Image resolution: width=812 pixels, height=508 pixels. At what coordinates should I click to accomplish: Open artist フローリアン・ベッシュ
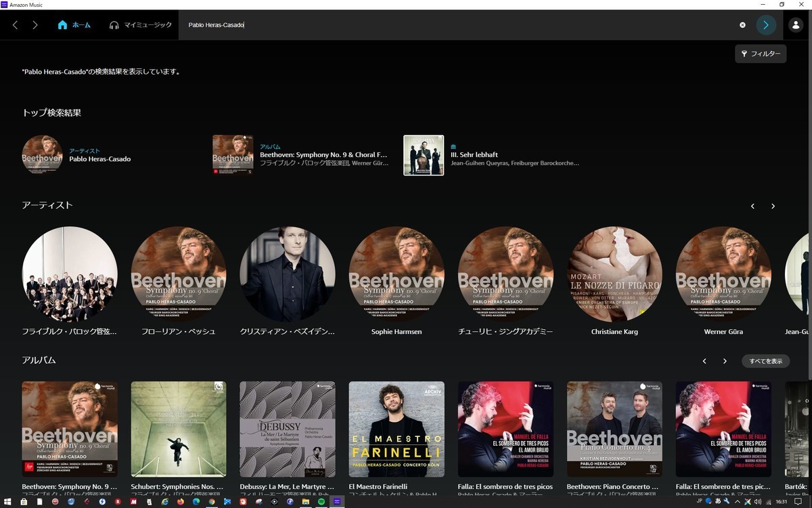179,274
